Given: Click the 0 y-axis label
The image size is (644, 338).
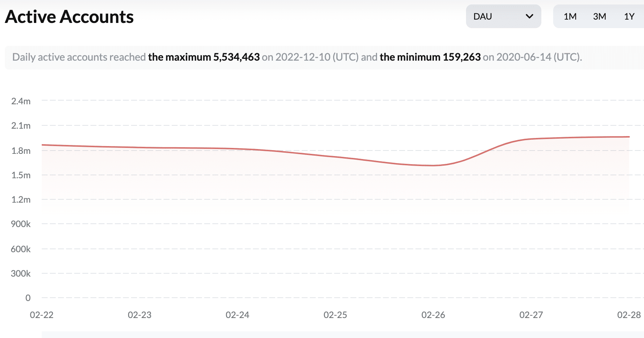Looking at the screenshot, I should pyautogui.click(x=28, y=298).
